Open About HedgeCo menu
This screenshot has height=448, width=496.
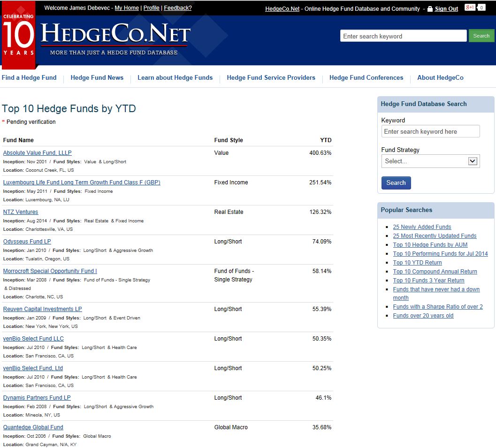(440, 78)
